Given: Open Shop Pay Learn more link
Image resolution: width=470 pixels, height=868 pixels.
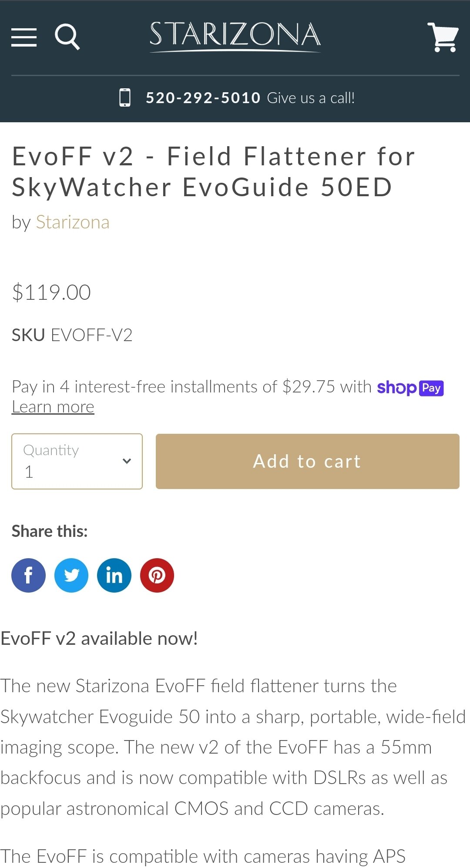Looking at the screenshot, I should (53, 407).
